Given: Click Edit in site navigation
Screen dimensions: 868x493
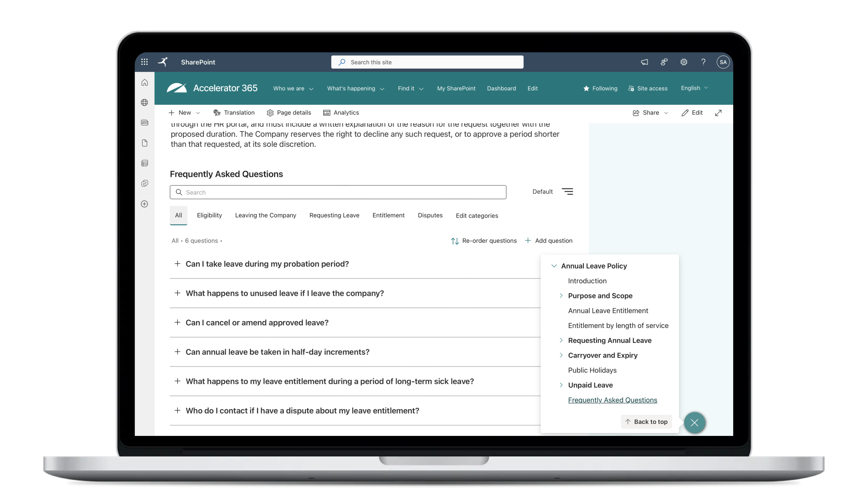Looking at the screenshot, I should pos(532,88).
